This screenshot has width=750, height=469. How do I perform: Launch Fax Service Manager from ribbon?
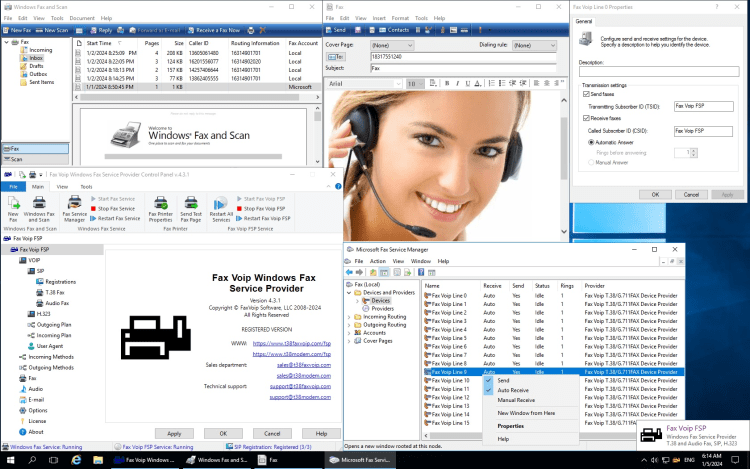[75, 208]
